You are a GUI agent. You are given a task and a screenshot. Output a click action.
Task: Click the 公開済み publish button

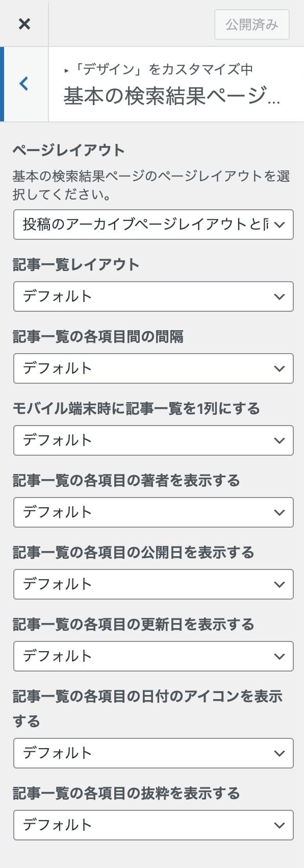click(252, 24)
